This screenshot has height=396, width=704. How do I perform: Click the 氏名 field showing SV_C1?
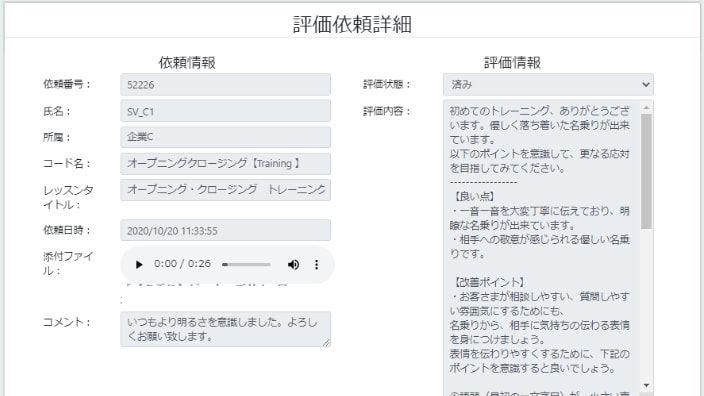pos(225,111)
